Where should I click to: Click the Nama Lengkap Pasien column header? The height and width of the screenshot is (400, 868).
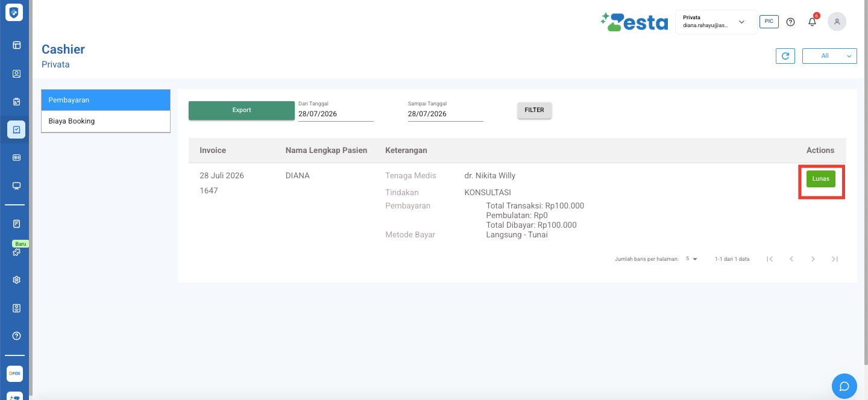326,151
